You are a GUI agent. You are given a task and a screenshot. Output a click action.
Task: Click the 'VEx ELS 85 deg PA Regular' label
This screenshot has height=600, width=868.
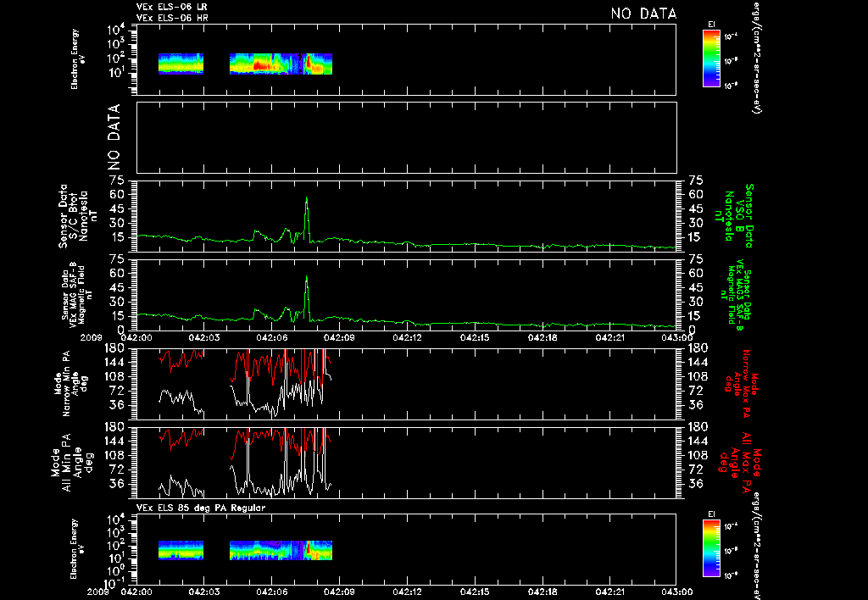pyautogui.click(x=201, y=508)
